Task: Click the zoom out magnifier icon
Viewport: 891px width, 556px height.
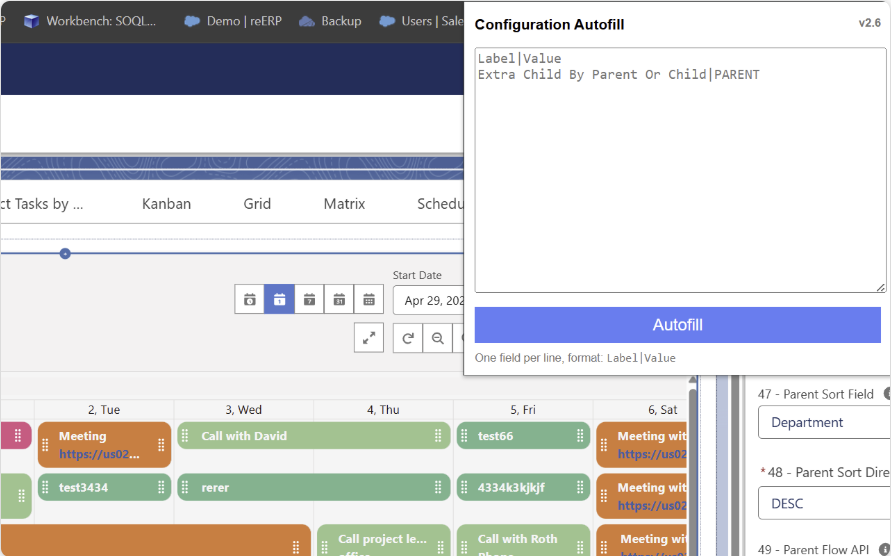Action: tap(438, 338)
